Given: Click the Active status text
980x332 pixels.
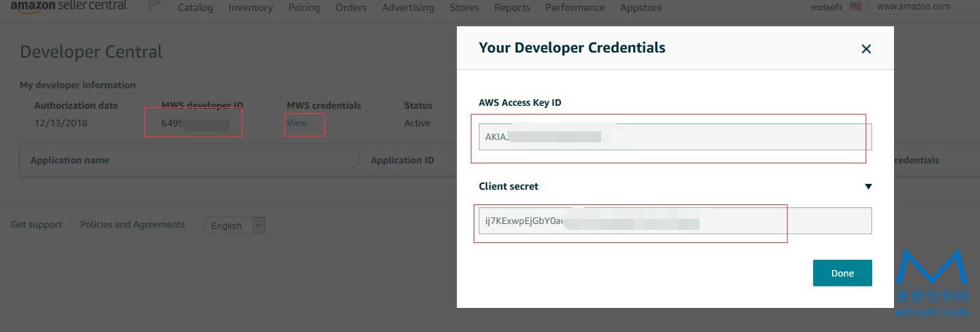Looking at the screenshot, I should (418, 123).
